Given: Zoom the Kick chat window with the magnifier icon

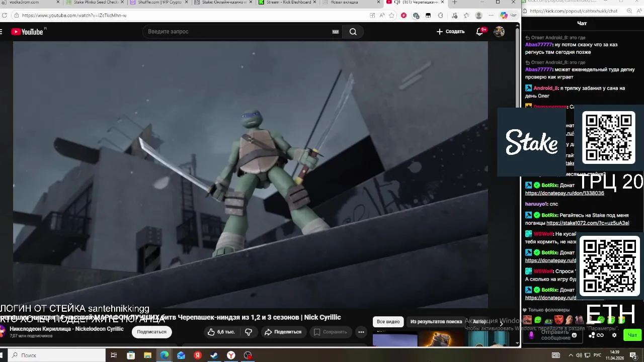Looking at the screenshot, I should coord(629,11).
